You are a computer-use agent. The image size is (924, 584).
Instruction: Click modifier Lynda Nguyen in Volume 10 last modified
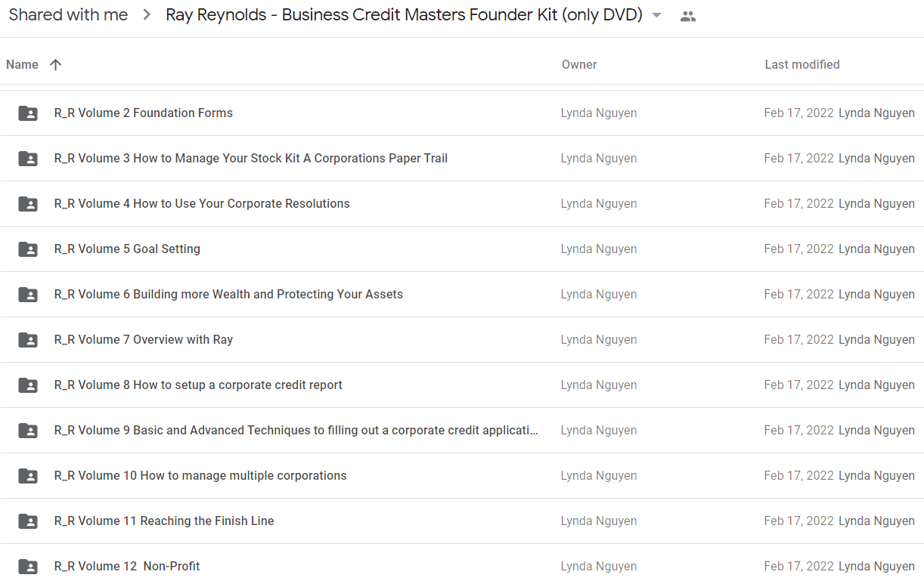(876, 476)
